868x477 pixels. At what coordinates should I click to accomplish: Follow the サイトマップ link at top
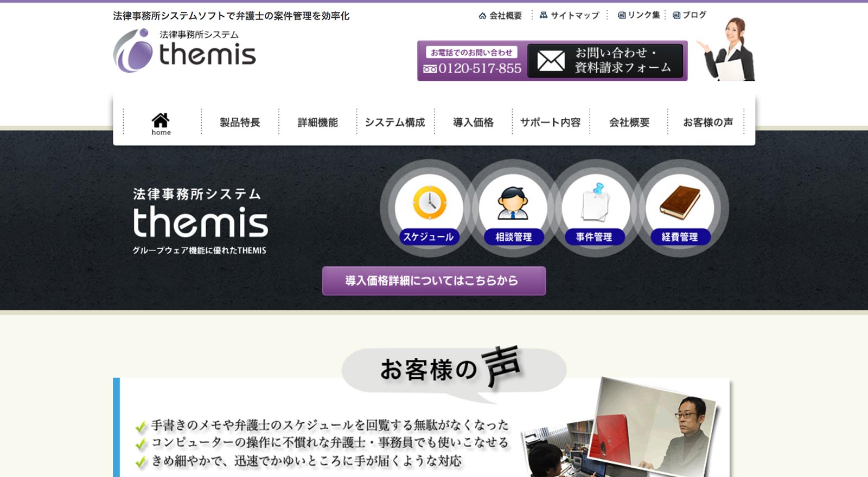[570, 15]
